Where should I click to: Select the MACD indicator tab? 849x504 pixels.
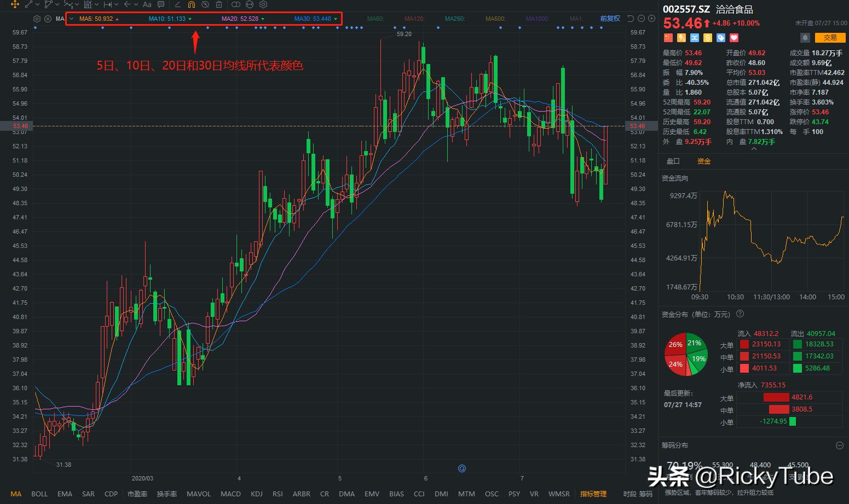[x=230, y=494]
